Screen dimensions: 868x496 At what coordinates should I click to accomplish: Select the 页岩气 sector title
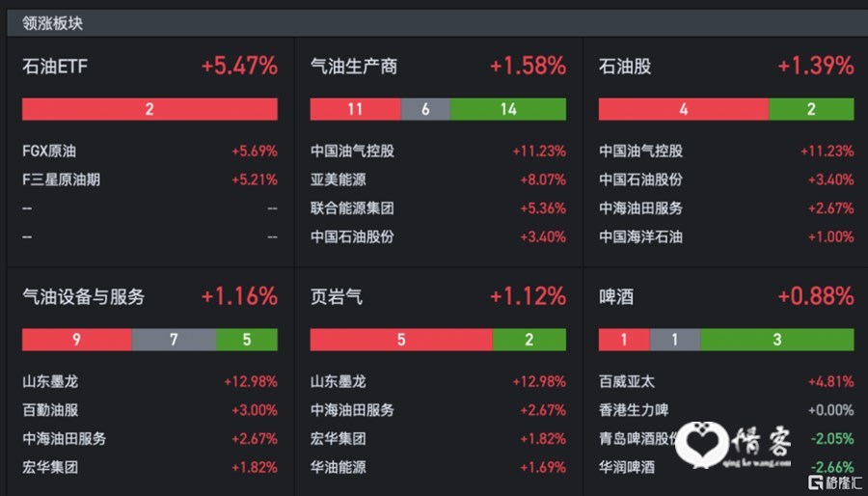[x=337, y=297]
